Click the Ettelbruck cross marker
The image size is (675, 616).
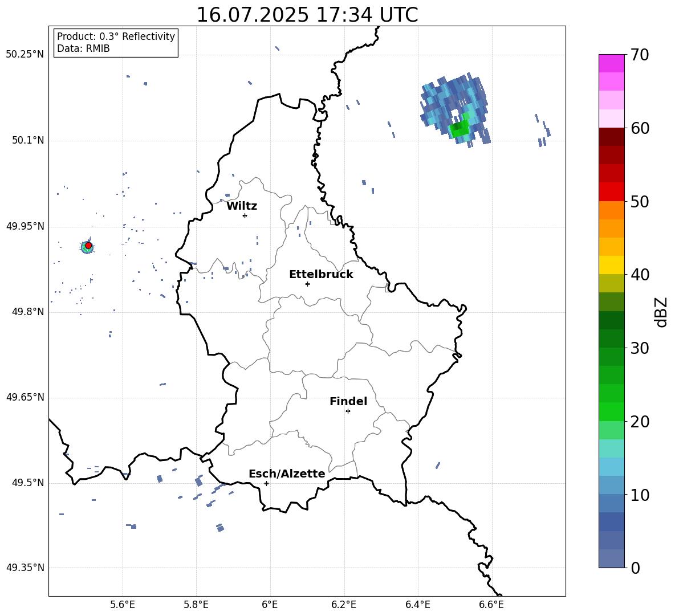coord(307,284)
